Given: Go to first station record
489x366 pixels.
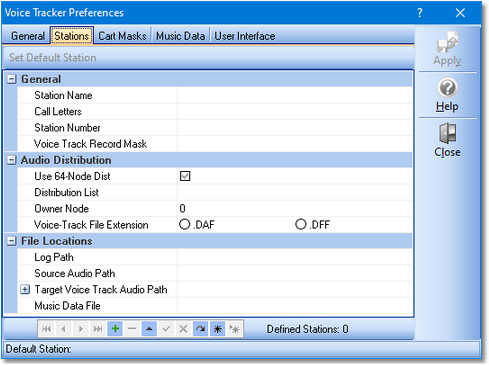Looking at the screenshot, I should click(47, 329).
